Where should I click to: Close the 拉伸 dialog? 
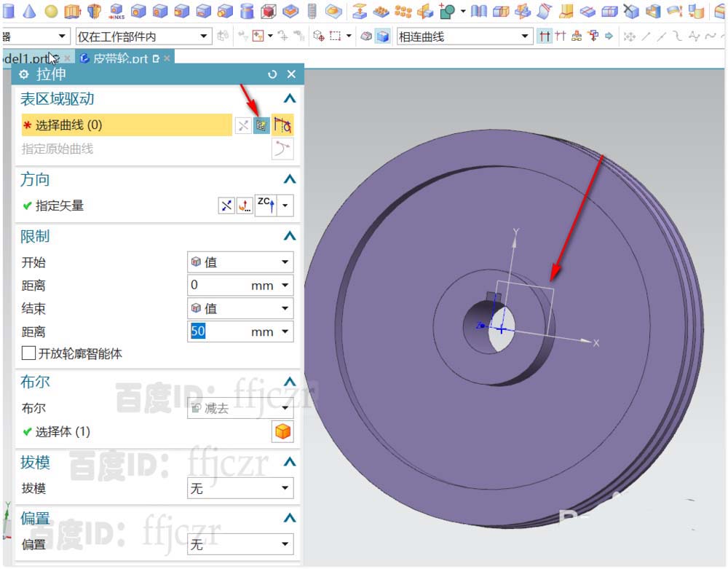[292, 74]
